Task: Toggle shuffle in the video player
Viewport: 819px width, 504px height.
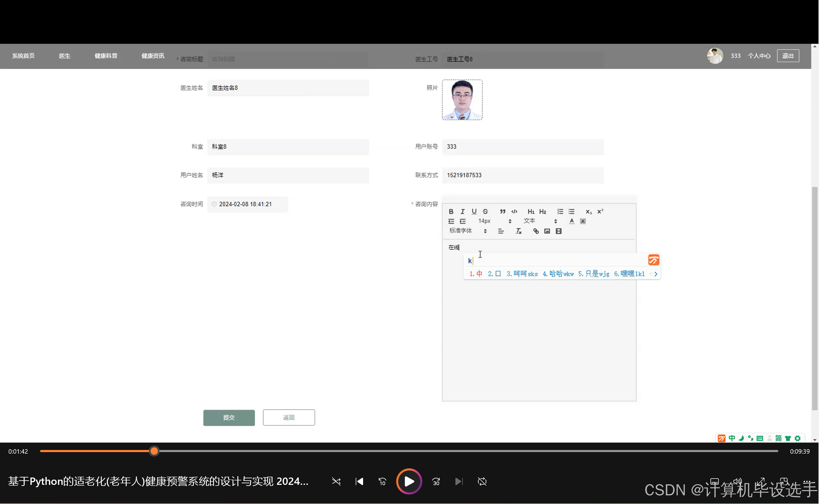Action: (x=336, y=481)
